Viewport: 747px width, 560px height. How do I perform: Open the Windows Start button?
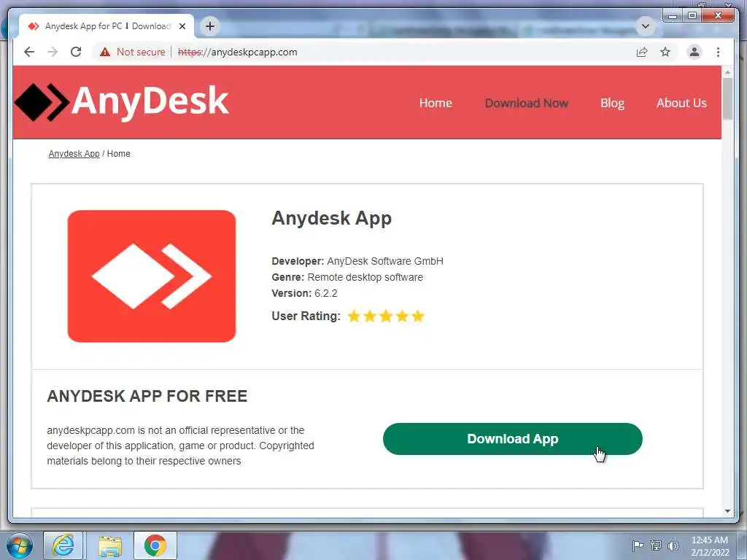(x=18, y=545)
